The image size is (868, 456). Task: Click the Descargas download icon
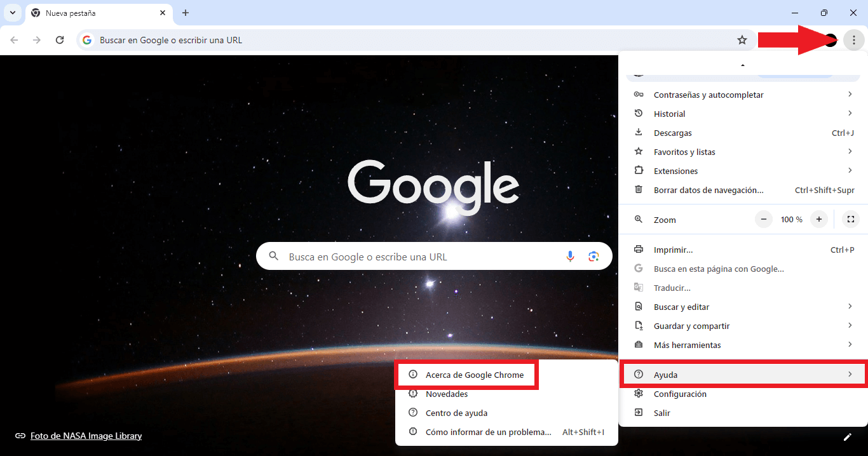pos(639,133)
